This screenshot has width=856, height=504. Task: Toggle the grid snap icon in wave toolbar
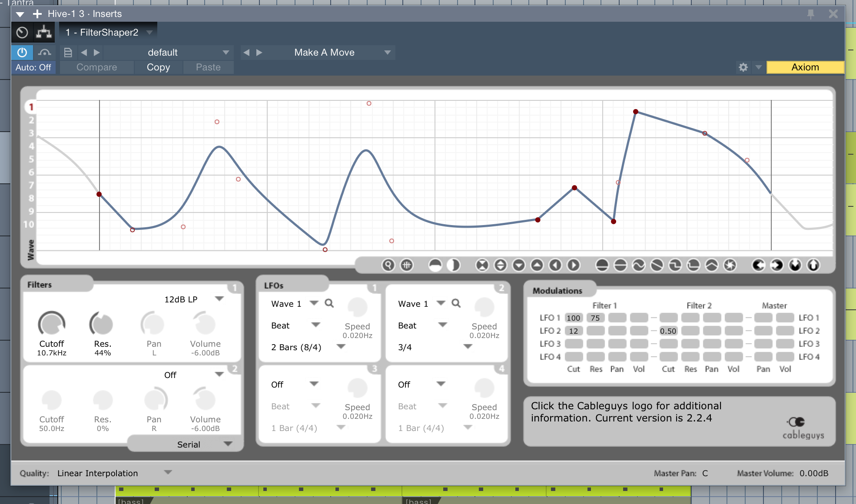(x=407, y=265)
